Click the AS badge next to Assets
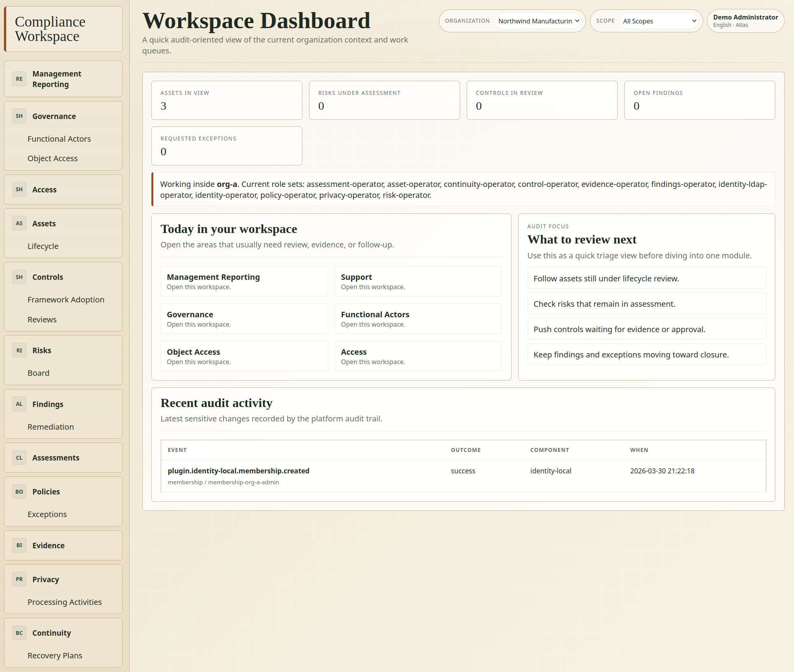The image size is (794, 672). 19,223
